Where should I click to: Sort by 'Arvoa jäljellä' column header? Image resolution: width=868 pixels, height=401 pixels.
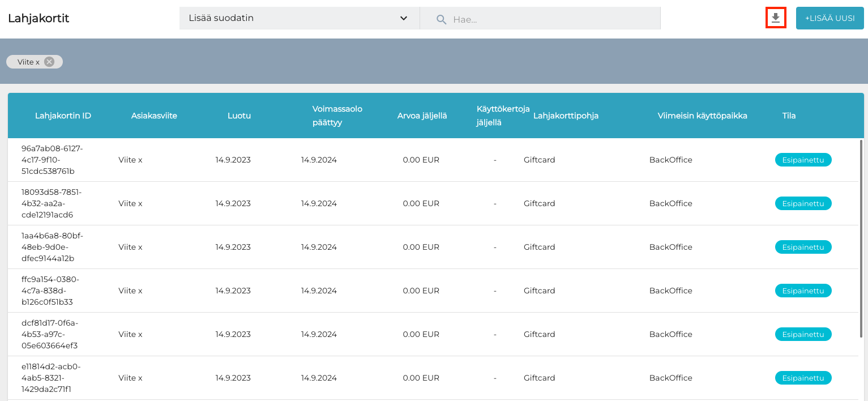point(422,116)
